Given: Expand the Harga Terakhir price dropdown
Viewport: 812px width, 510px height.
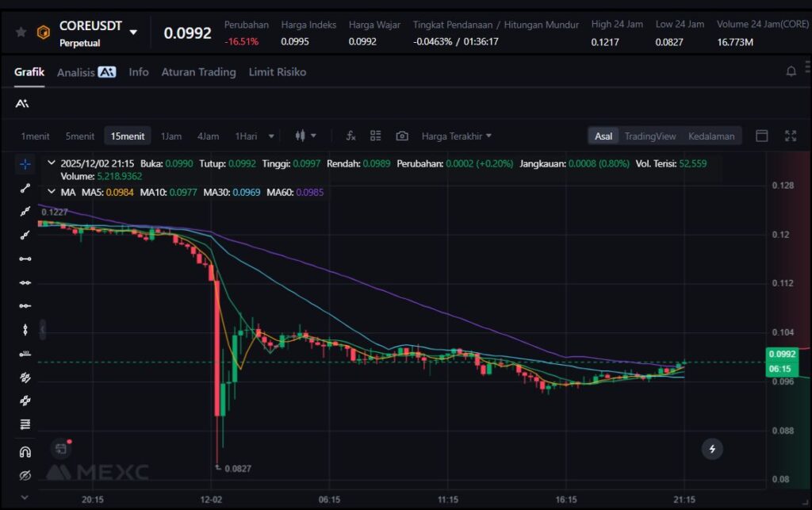Looking at the screenshot, I should pyautogui.click(x=456, y=136).
